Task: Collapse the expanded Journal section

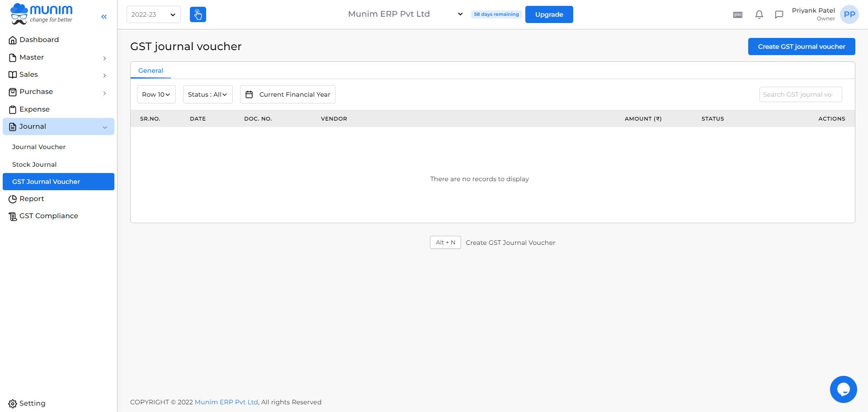Action: tap(58, 126)
